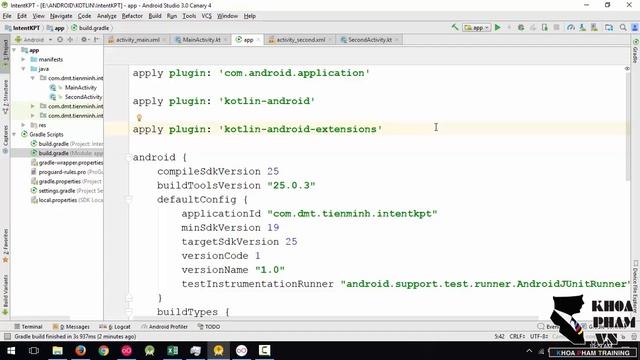640x360 pixels.
Task: Open local.properties file
Action: click(67, 200)
